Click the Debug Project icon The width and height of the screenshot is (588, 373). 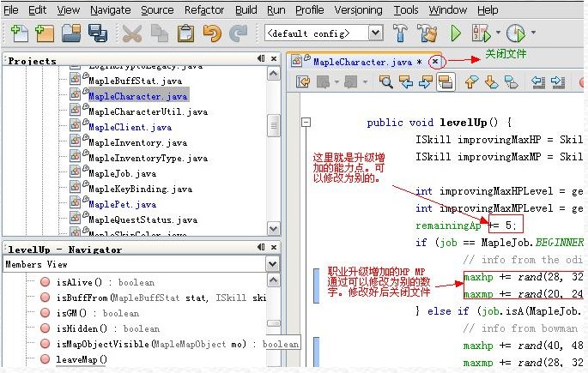click(481, 33)
